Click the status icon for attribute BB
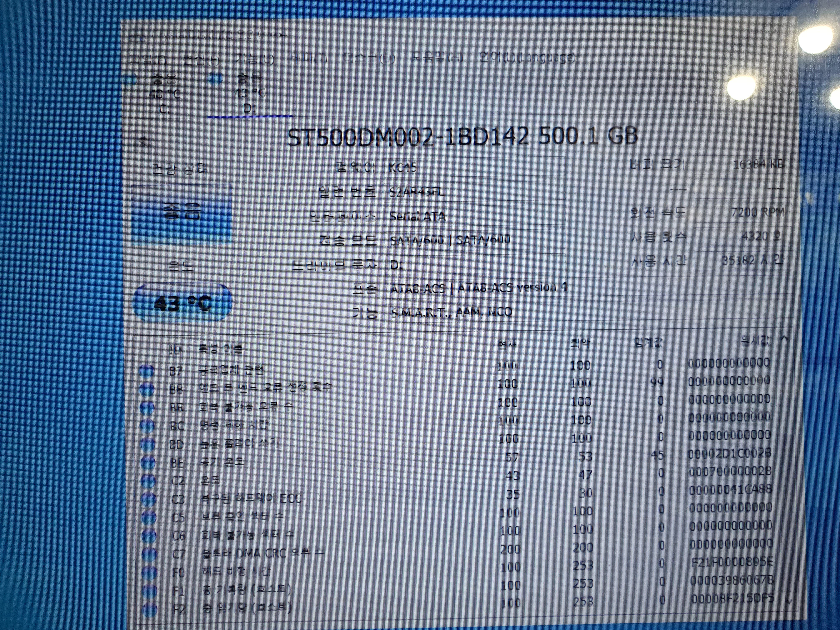840x630 pixels. (x=147, y=407)
